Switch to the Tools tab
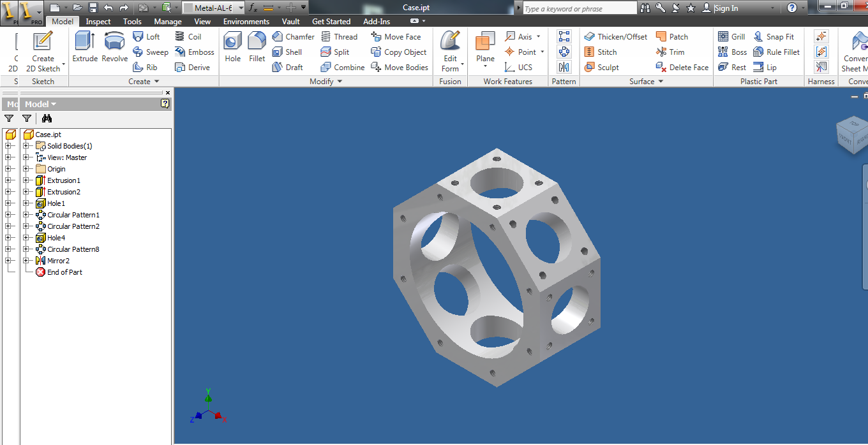868x445 pixels. 132,22
